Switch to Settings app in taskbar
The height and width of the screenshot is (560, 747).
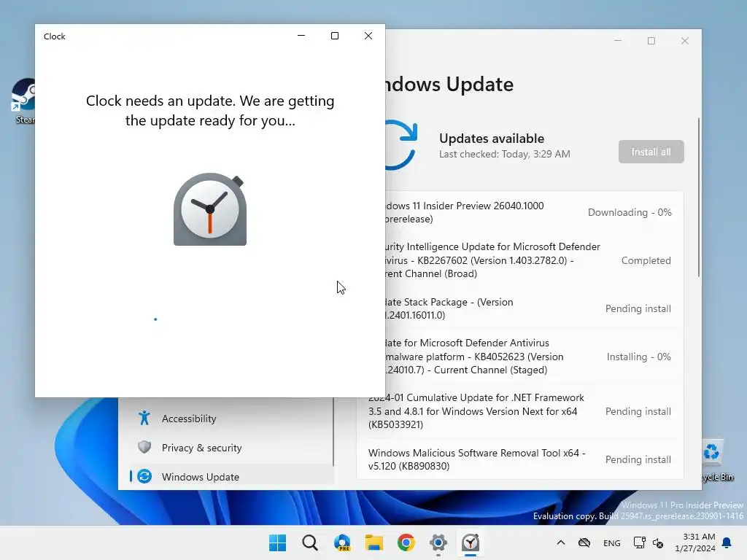click(438, 542)
